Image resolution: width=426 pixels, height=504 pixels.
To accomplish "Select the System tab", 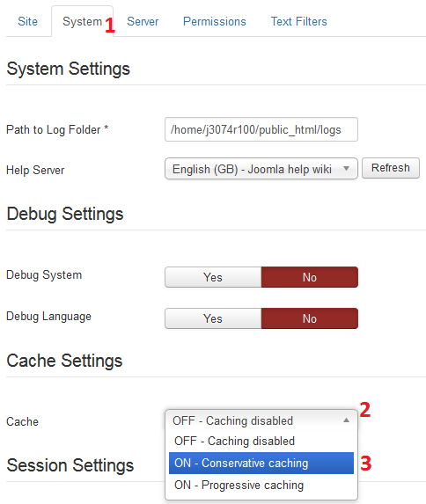I will 83,21.
